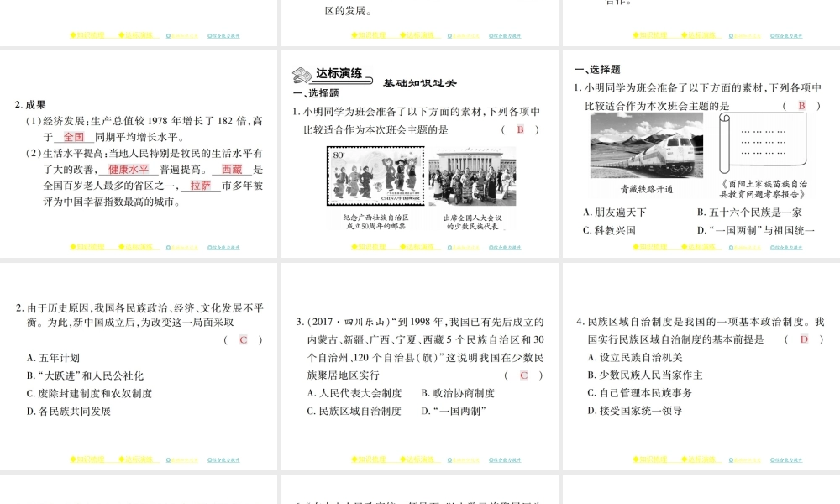The image size is (840, 504).
Task: Click 达标演练 link on question 4 slide
Action: pos(699,459)
